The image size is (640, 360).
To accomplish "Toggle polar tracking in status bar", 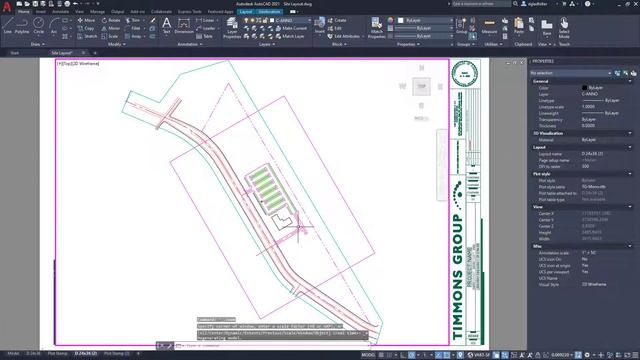I will coord(412,355).
